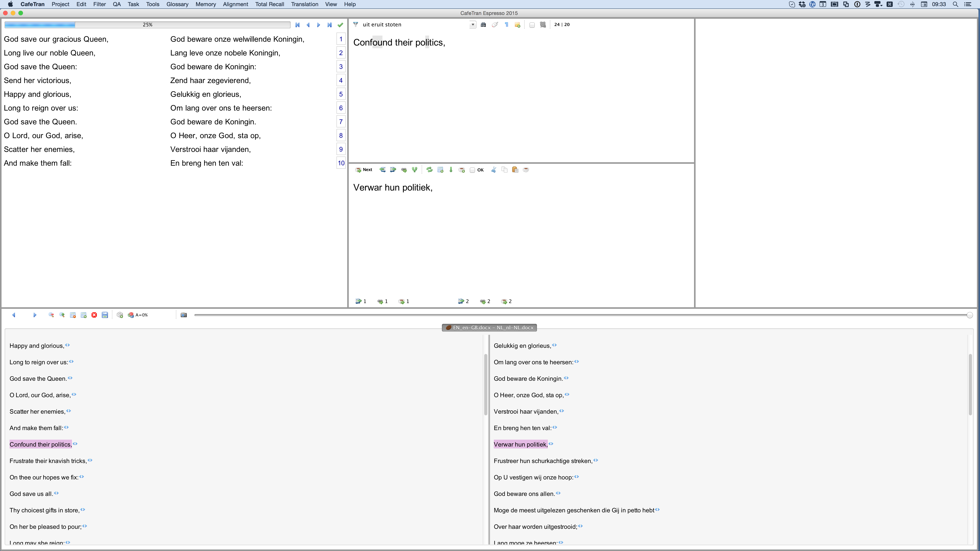Click the blue pilcrow paragraph icon

point(506,25)
